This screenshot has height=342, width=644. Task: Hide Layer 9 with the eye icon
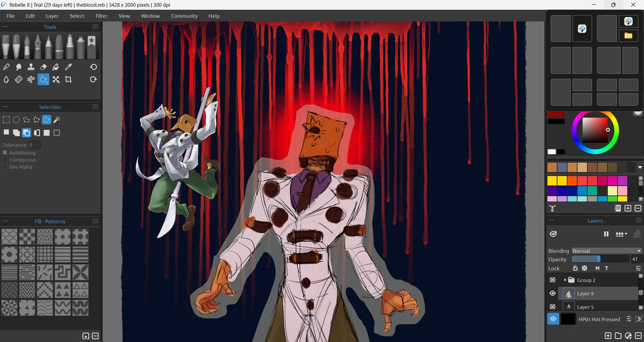pos(553,293)
